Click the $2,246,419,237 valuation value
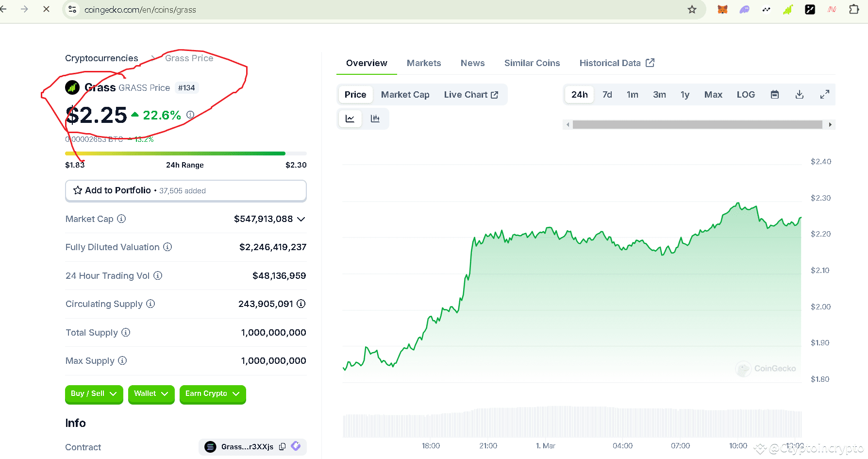868x459 pixels. (x=273, y=247)
